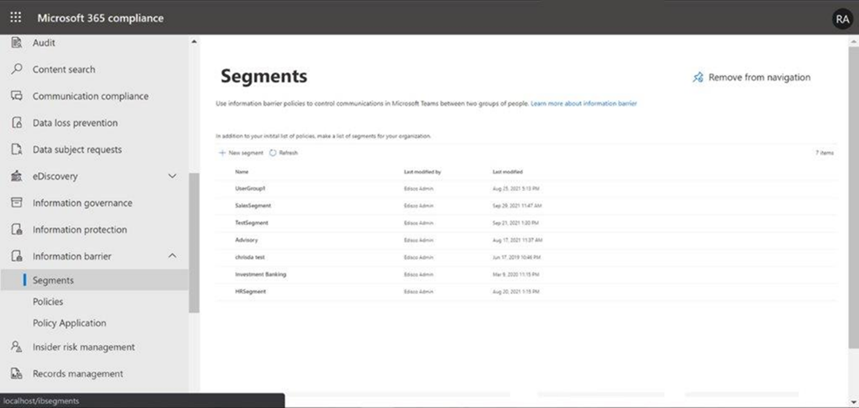
Task: Open Information protection
Action: pos(79,230)
